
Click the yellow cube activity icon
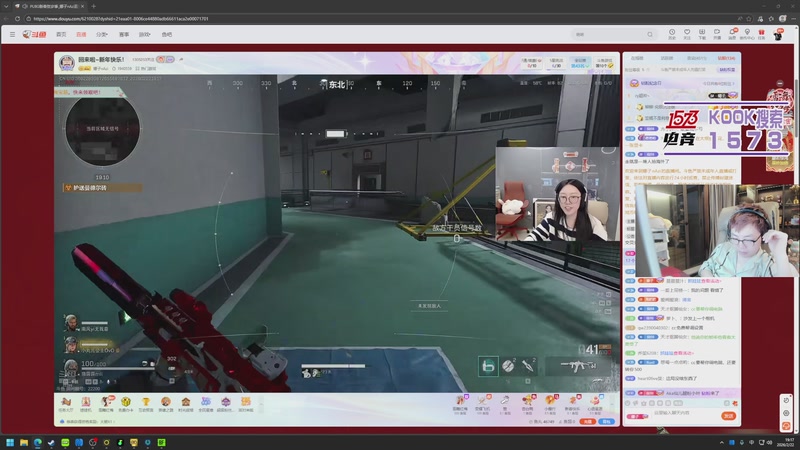(x=126, y=404)
